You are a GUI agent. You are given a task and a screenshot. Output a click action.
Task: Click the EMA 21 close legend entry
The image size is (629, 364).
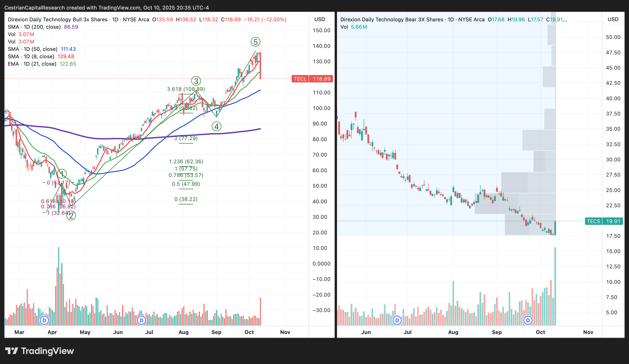(32, 64)
